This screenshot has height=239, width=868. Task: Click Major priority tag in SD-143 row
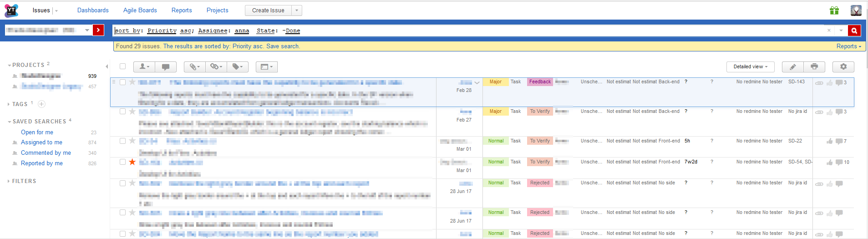496,82
